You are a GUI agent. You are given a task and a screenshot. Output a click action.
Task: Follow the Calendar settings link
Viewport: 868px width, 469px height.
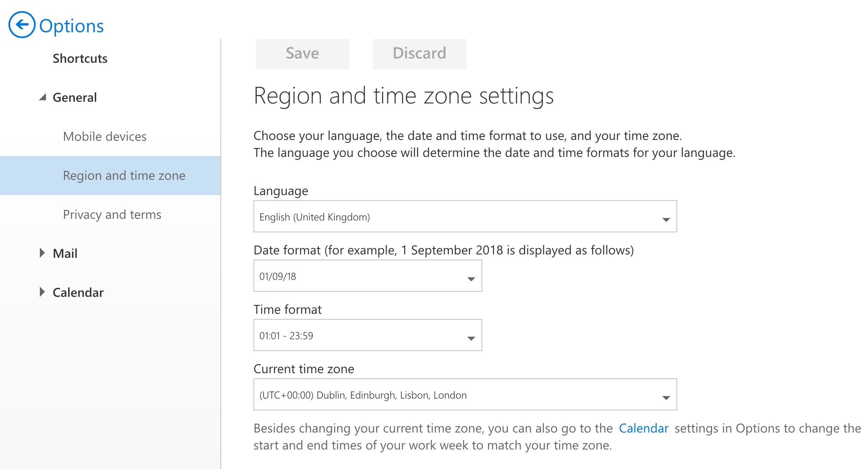click(643, 428)
